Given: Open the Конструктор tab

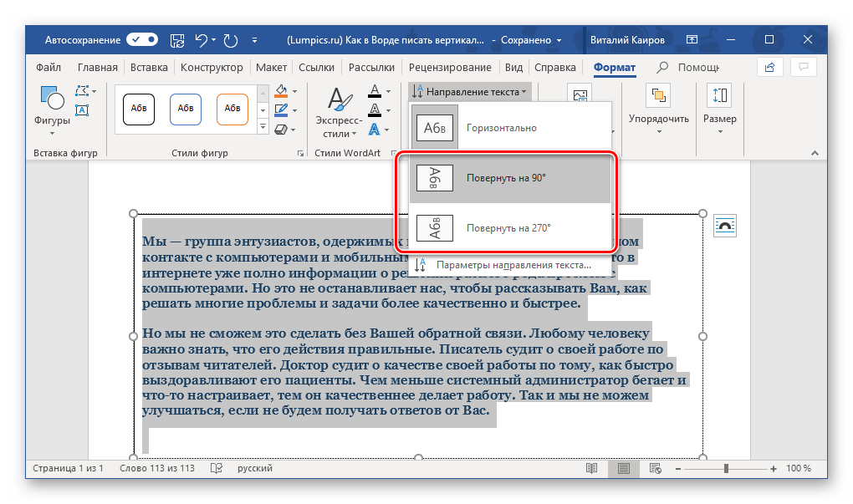Looking at the screenshot, I should point(212,68).
